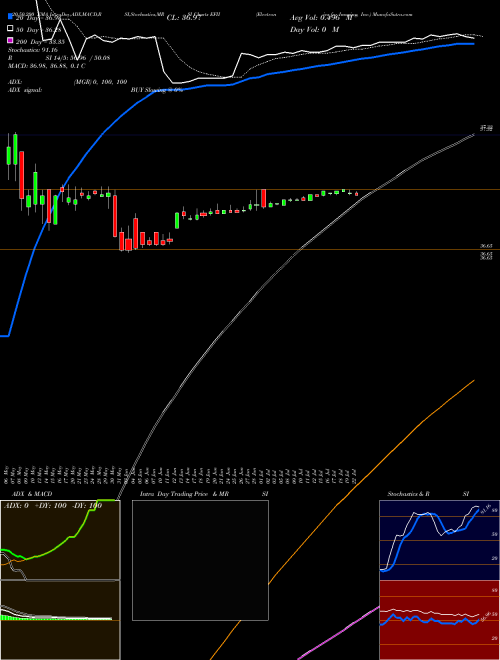
Task: Click the 'BUY Slowing @ 0%' signal text
Action: click(x=157, y=90)
